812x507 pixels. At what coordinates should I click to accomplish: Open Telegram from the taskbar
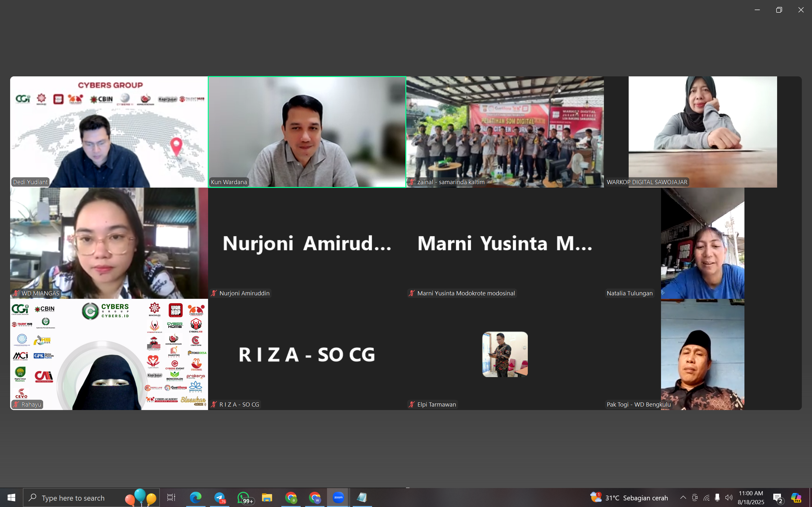pyautogui.click(x=220, y=497)
